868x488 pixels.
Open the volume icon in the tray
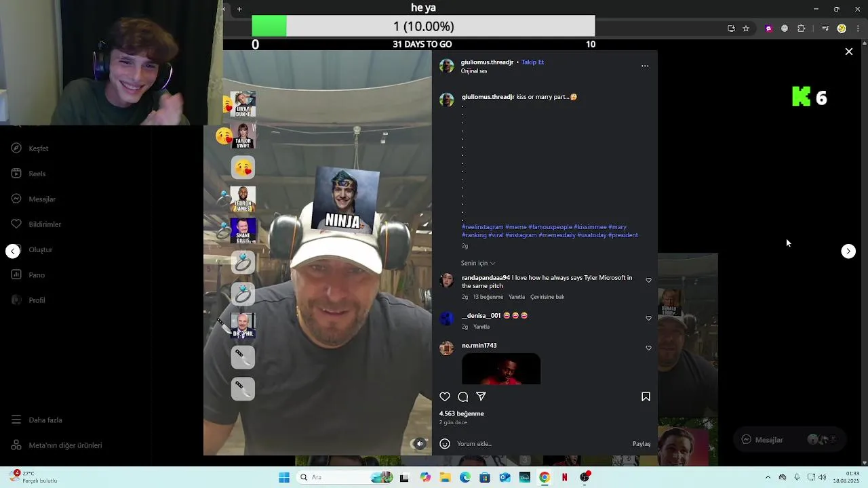(822, 477)
